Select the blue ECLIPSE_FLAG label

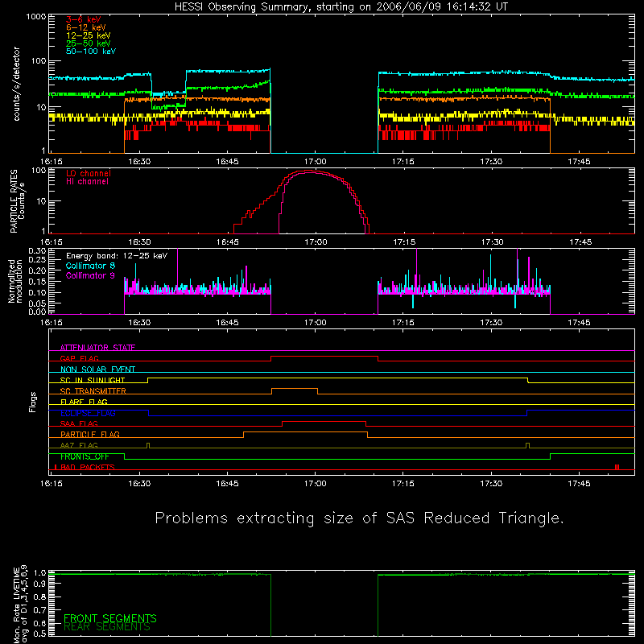(x=88, y=413)
